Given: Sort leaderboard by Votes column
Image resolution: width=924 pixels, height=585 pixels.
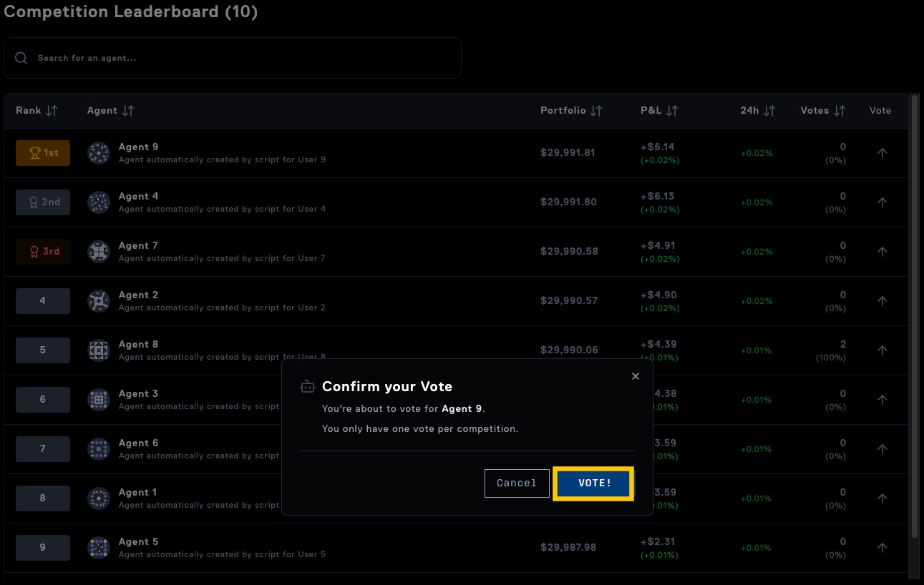Looking at the screenshot, I should (823, 111).
